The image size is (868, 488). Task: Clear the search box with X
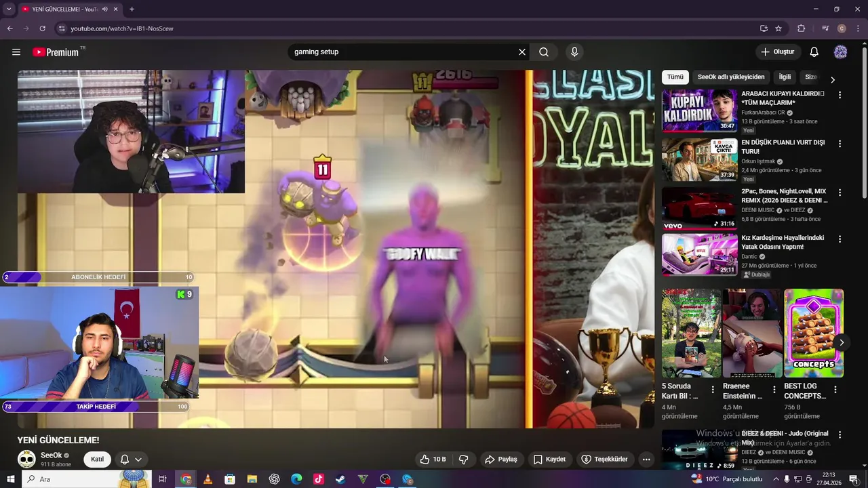522,52
